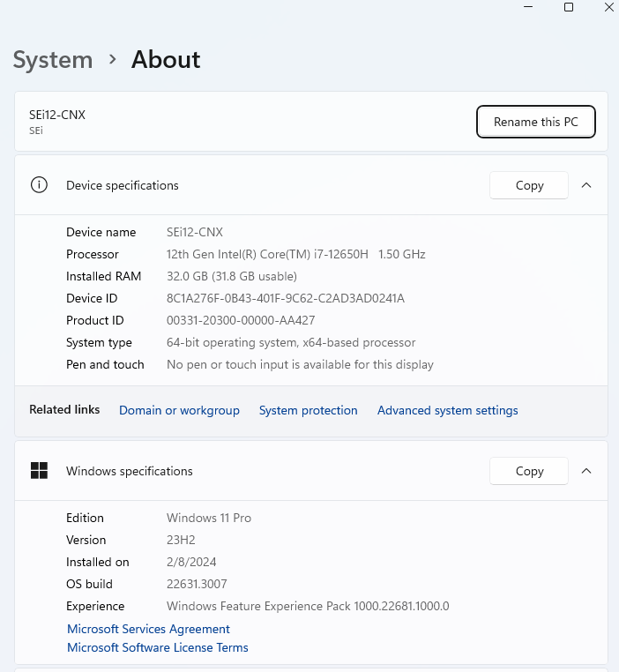Click the Device name label
Screen dimensions: 619x672
pos(101,232)
